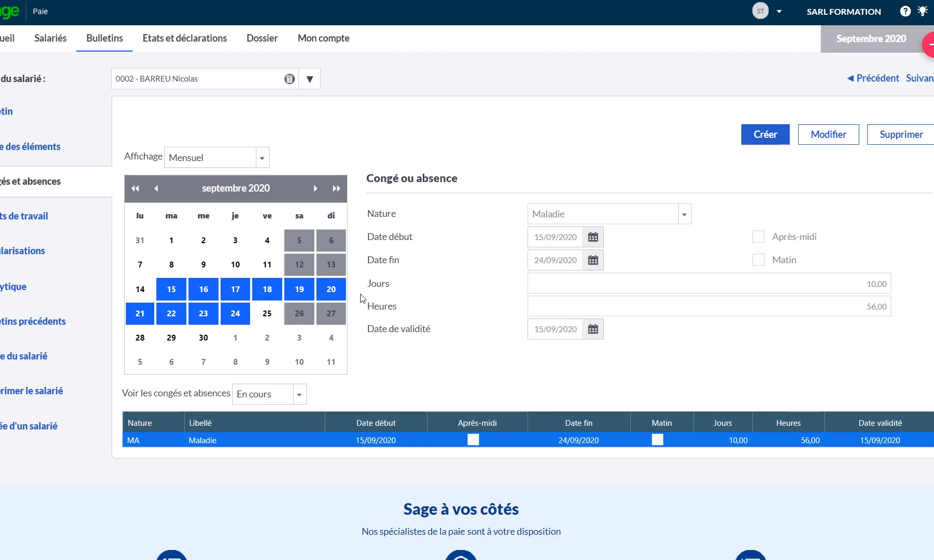Image resolution: width=934 pixels, height=560 pixels.
Task: Open the Affichage Mensuel dropdown
Action: click(262, 157)
